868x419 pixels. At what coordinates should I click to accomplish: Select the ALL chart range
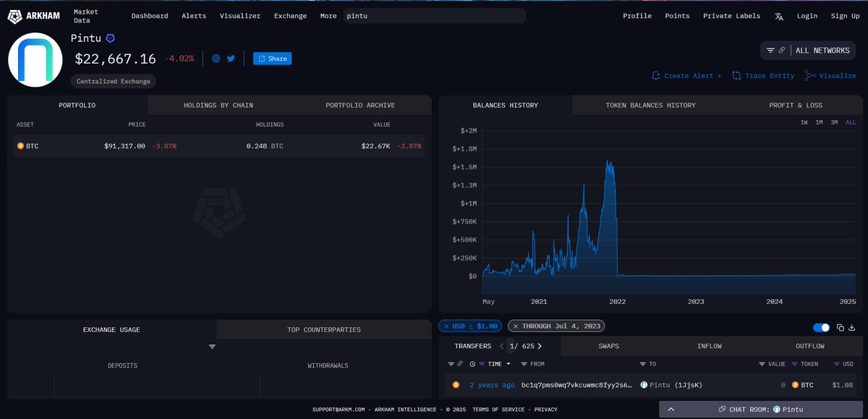(x=850, y=122)
